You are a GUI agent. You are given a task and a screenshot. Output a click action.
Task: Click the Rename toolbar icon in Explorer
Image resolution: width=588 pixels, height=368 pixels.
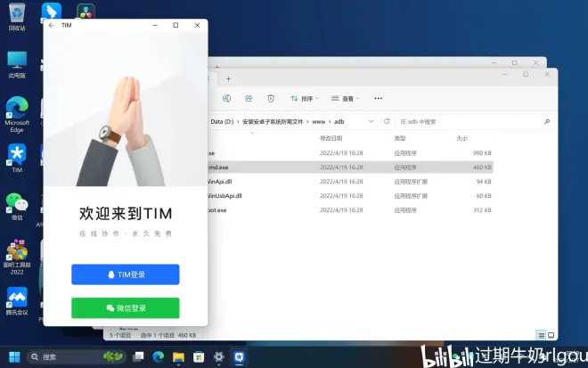click(x=226, y=98)
